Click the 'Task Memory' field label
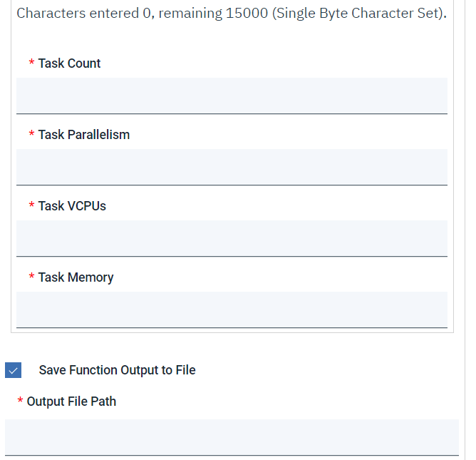476x460 pixels. [76, 277]
